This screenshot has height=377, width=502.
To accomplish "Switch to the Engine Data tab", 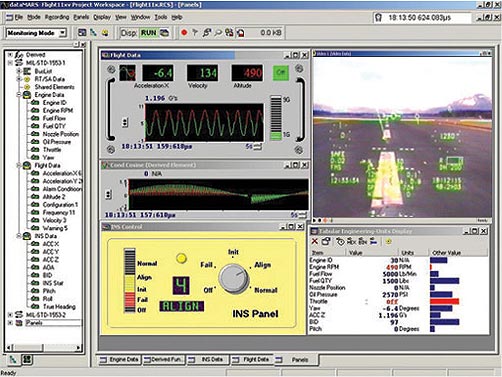I will coord(120,360).
